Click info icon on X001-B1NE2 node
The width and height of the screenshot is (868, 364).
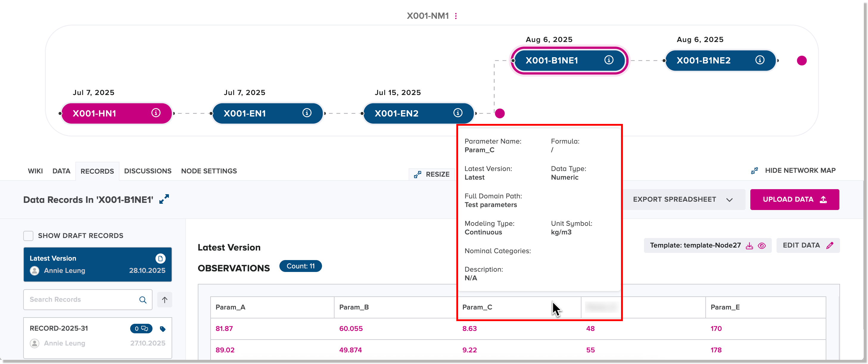click(760, 60)
